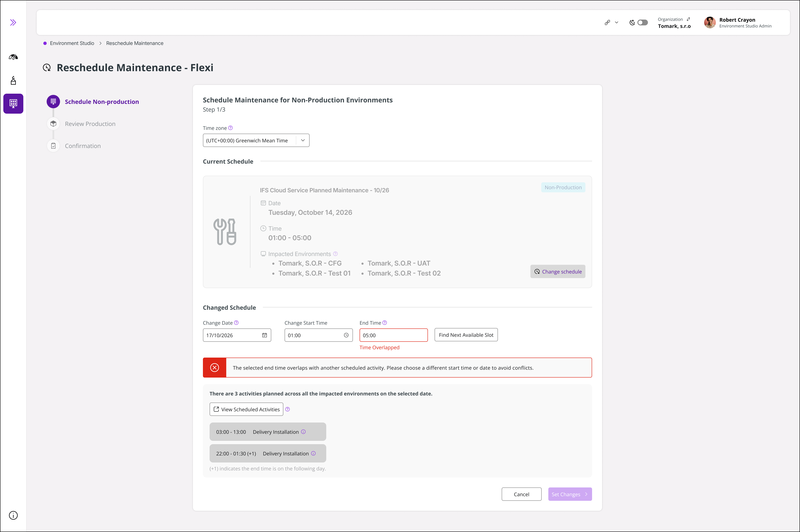Click the Set Changes button

tap(570, 494)
